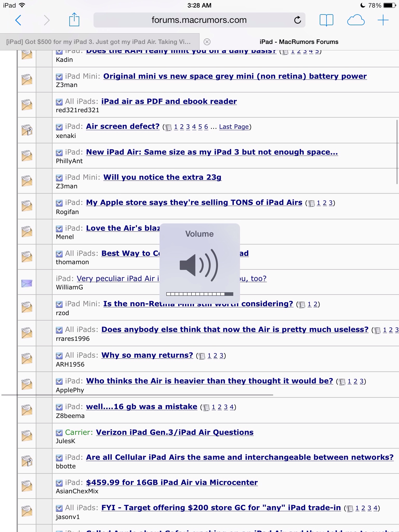Tap the 3:28 AM clock in status bar
The width and height of the screenshot is (399, 532).
199,5
